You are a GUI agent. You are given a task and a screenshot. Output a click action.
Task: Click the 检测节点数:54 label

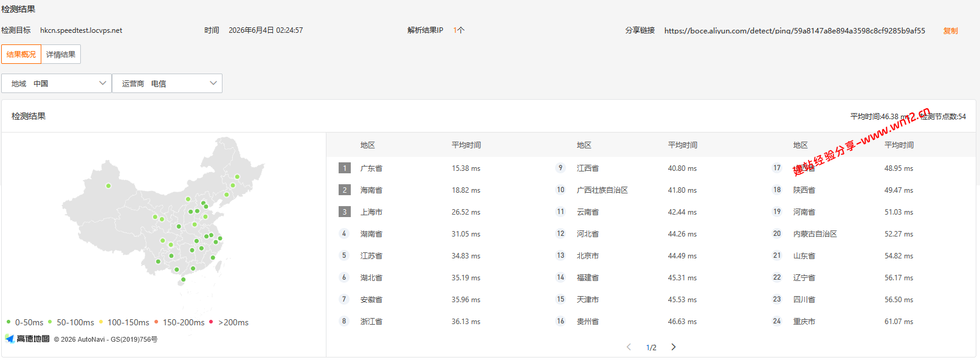click(943, 117)
